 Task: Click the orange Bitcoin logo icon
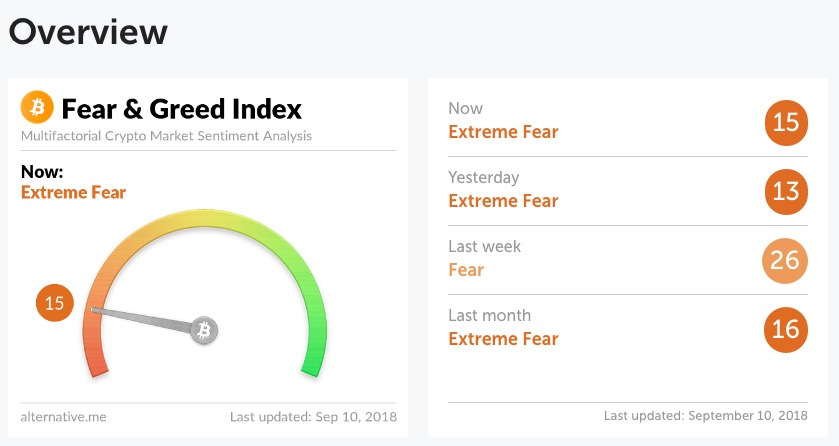point(37,107)
